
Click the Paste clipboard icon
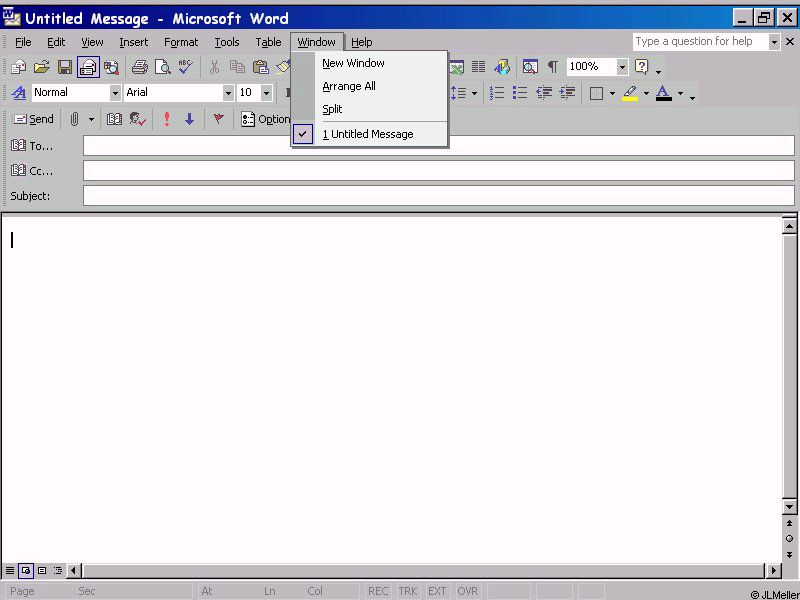[x=260, y=67]
